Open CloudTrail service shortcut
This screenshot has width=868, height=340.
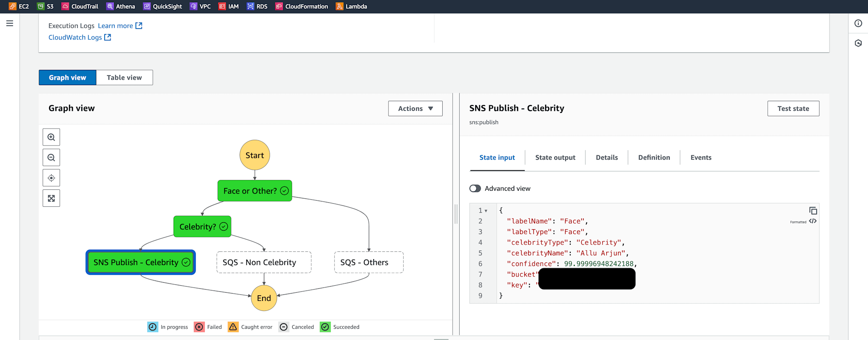click(80, 7)
